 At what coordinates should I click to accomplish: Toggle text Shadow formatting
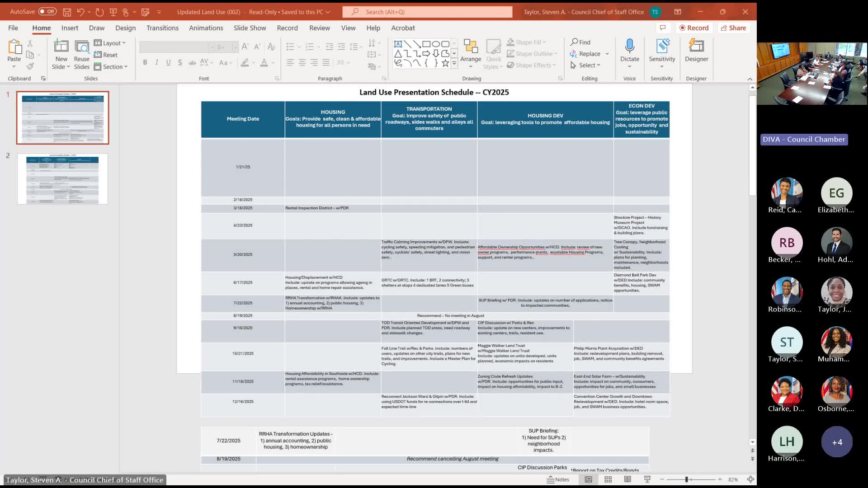pos(180,62)
